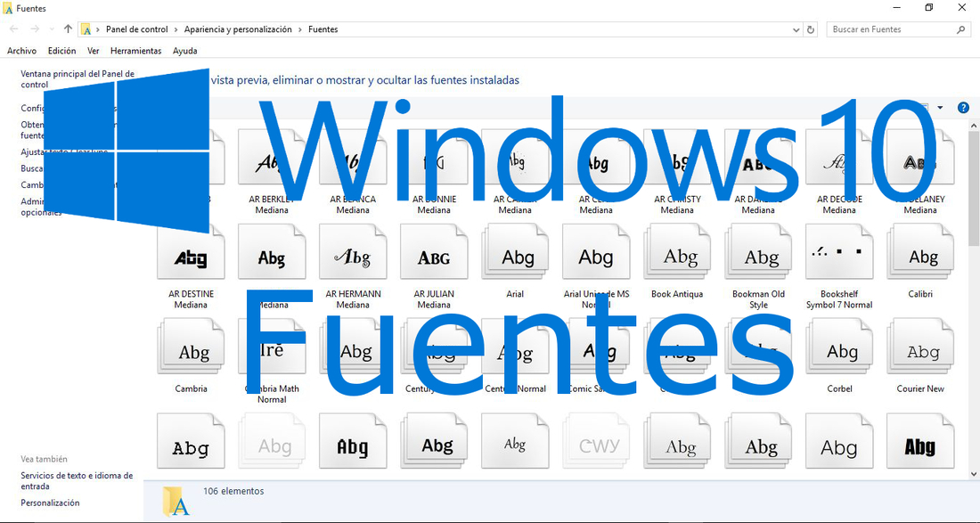Refresh the Fuentes folder view

(x=811, y=29)
